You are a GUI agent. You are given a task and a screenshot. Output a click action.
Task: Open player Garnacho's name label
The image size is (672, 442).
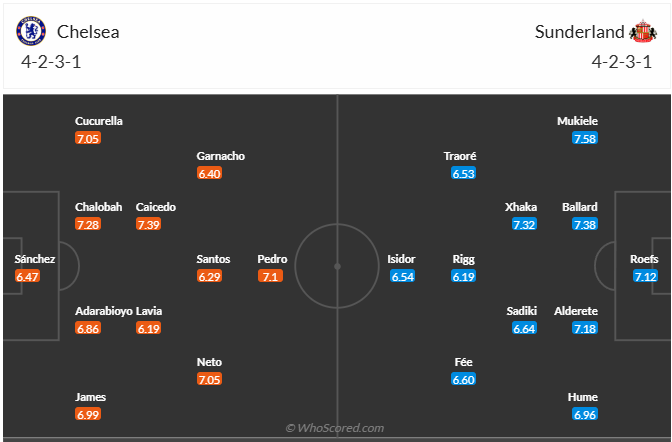221,156
